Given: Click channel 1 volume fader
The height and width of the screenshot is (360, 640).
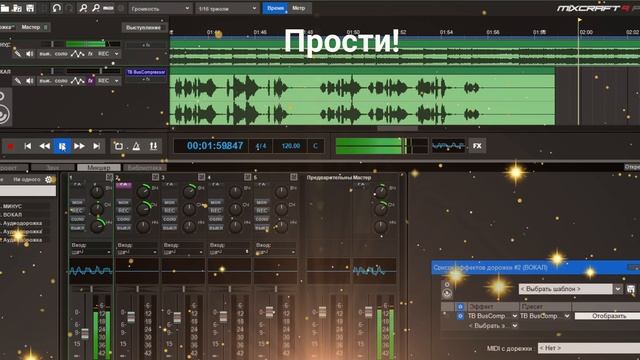Looking at the screenshot, I should pos(85,334).
